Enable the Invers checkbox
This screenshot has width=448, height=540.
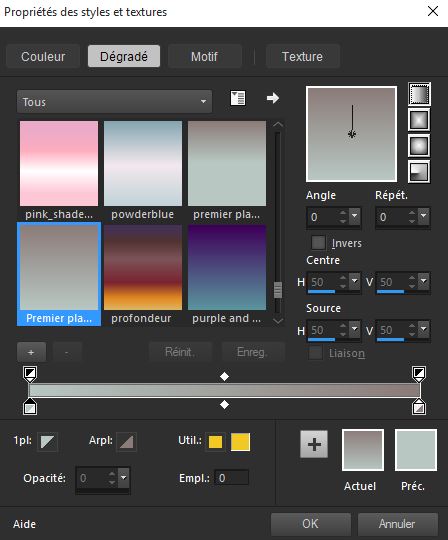pyautogui.click(x=318, y=242)
